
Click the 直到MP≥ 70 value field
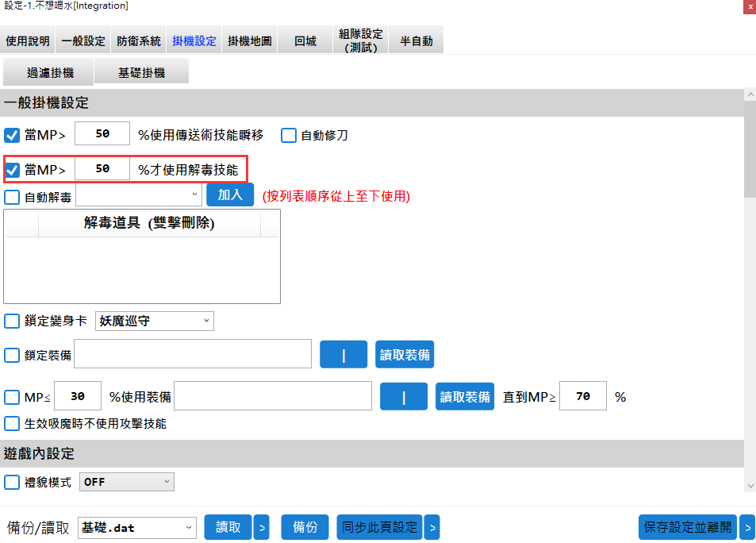click(583, 396)
